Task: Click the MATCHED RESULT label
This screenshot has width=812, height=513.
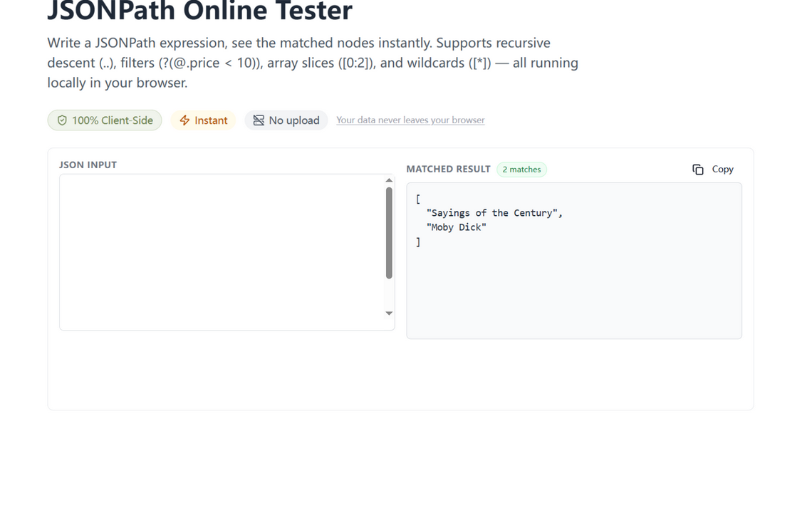Action: [x=448, y=169]
